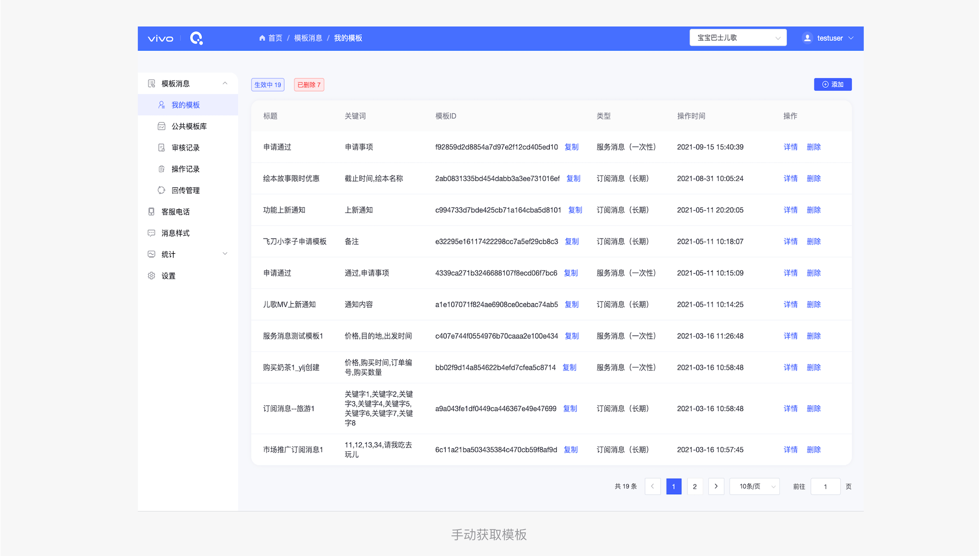Select 公共模板库 in the sidebar
Viewport: 980px width, 556px height.
189,126
